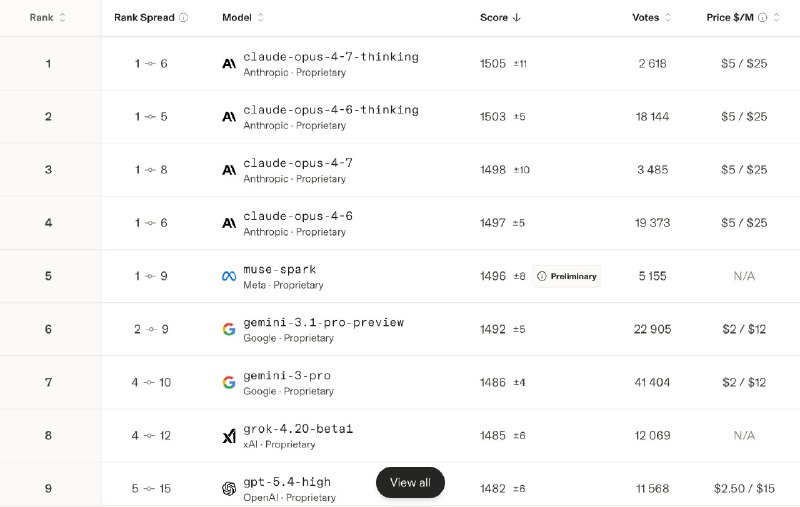Open the claude-opus-4-7 model entry
This screenshot has height=507, width=800.
[298, 163]
